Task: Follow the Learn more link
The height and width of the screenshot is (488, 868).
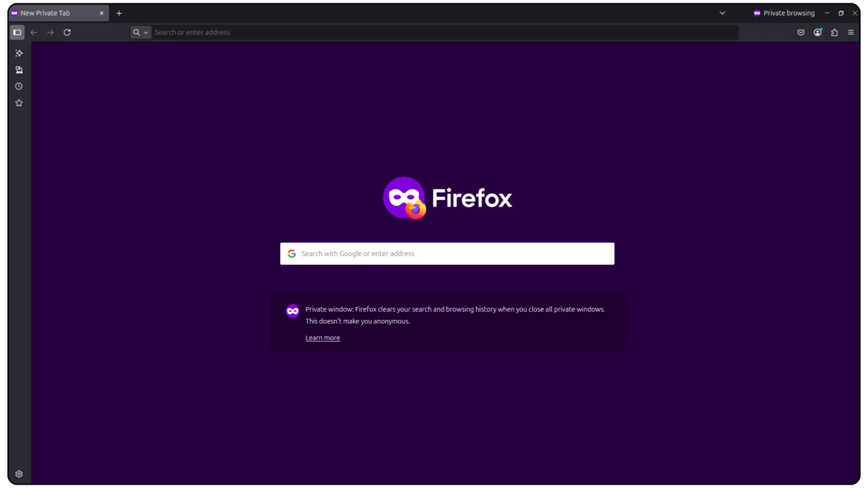Action: pos(323,338)
